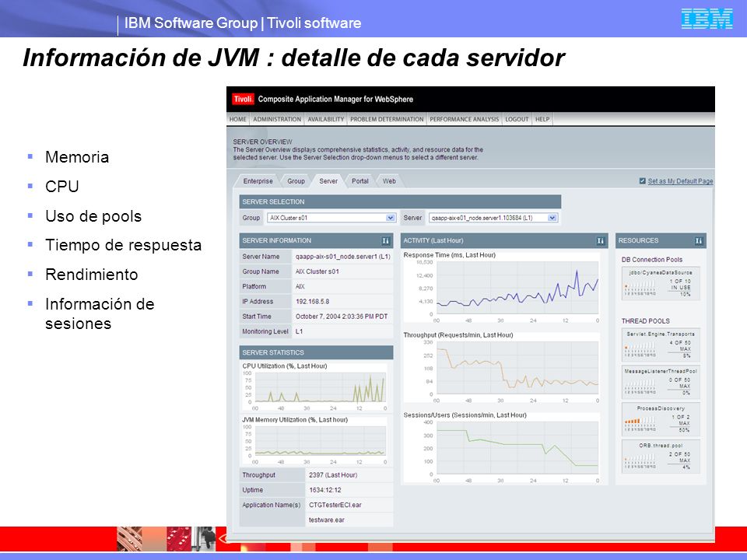Viewport: 747px width, 560px height.
Task: Switch to the Web tab
Action: pos(389,181)
